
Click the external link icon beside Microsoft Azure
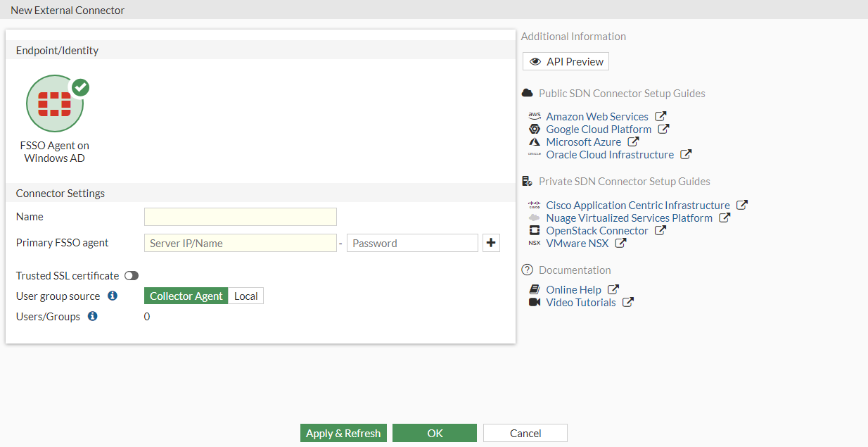tap(633, 141)
